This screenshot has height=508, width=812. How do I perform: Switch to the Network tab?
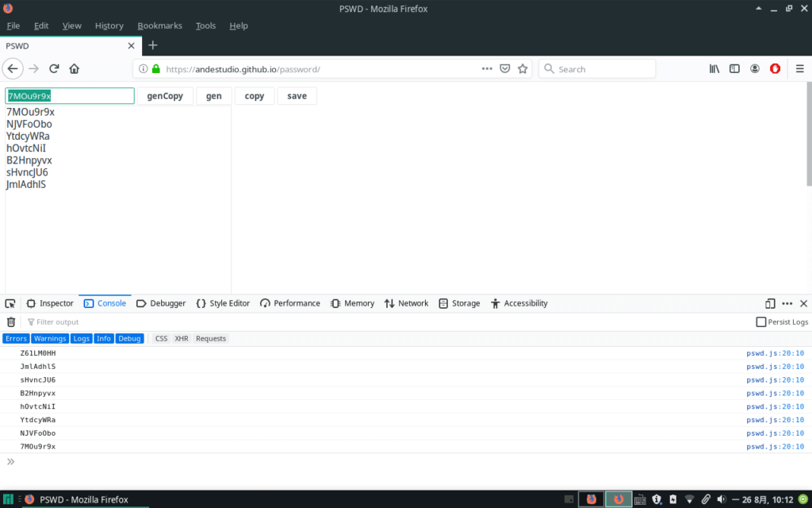[406, 303]
